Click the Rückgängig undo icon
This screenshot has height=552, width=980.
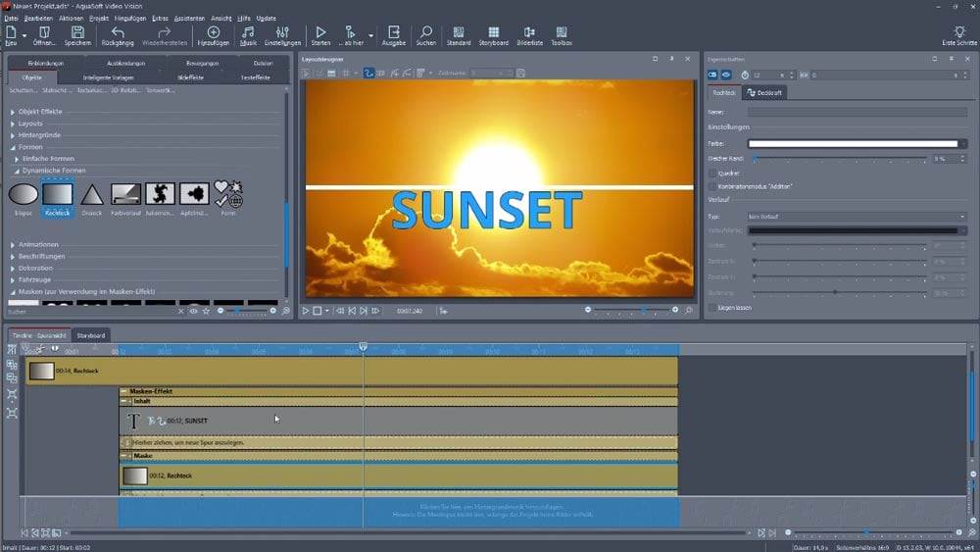[119, 33]
